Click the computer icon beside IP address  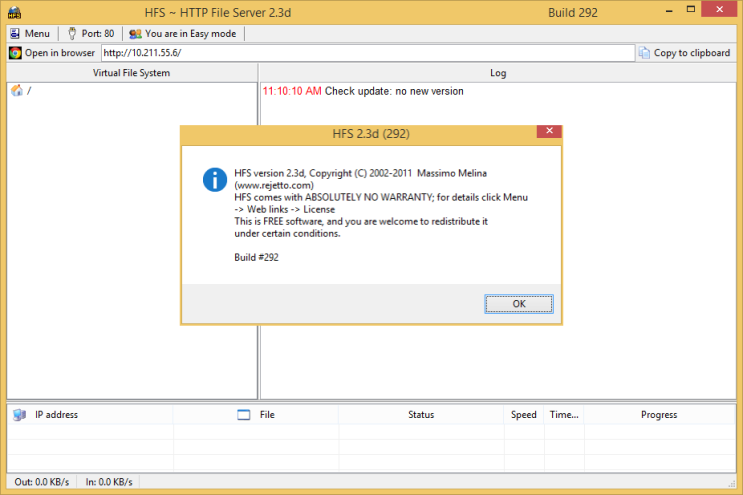point(19,414)
